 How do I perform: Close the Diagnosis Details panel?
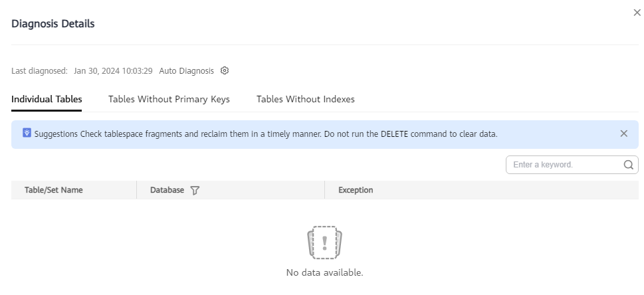coord(637,13)
